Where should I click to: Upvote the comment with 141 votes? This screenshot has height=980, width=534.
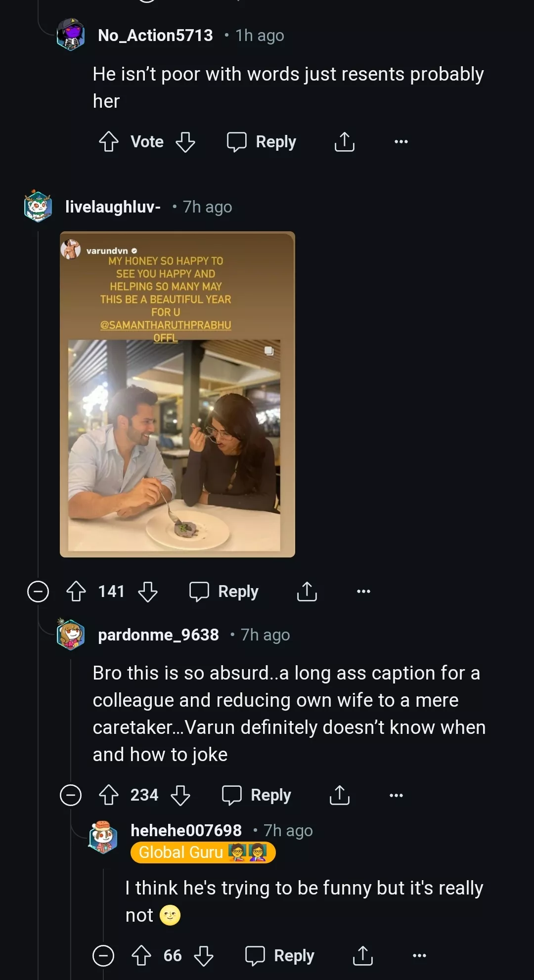coord(75,591)
